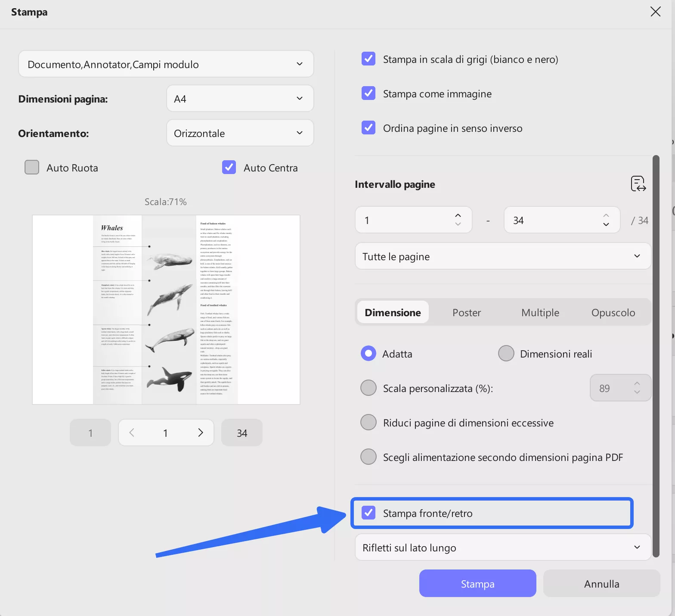Uncheck Stampa fronte/retro option

tap(368, 513)
